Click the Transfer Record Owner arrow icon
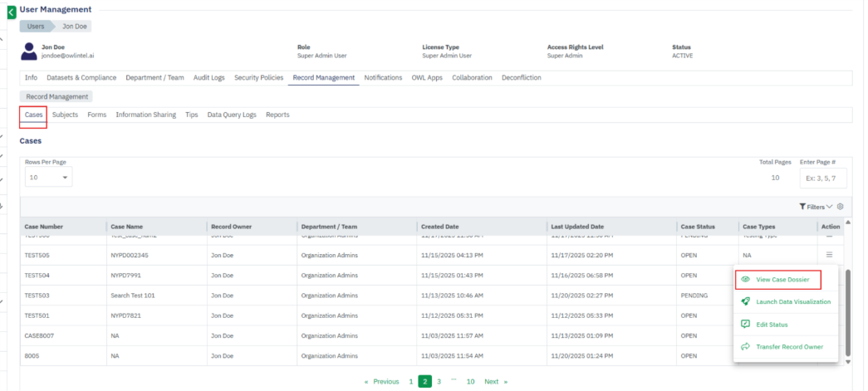868x391 pixels. (x=746, y=347)
